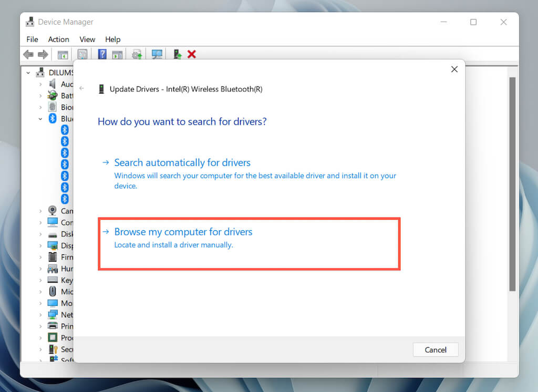Select the Batteries category icon
Image resolution: width=538 pixels, height=392 pixels.
53,96
